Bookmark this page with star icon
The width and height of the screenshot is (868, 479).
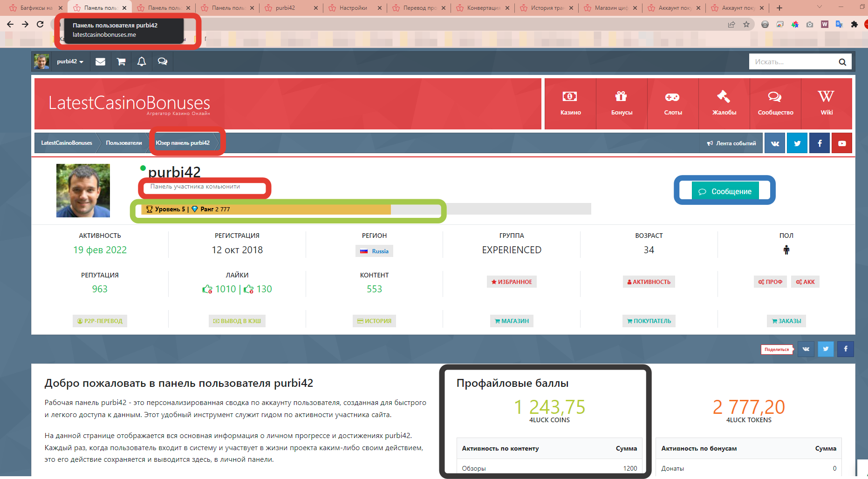coord(746,24)
